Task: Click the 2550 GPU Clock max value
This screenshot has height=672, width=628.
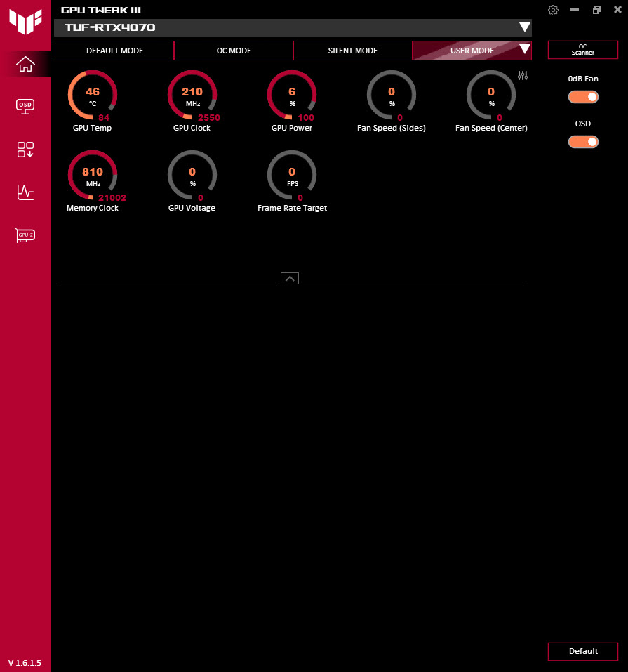Action: click(209, 117)
